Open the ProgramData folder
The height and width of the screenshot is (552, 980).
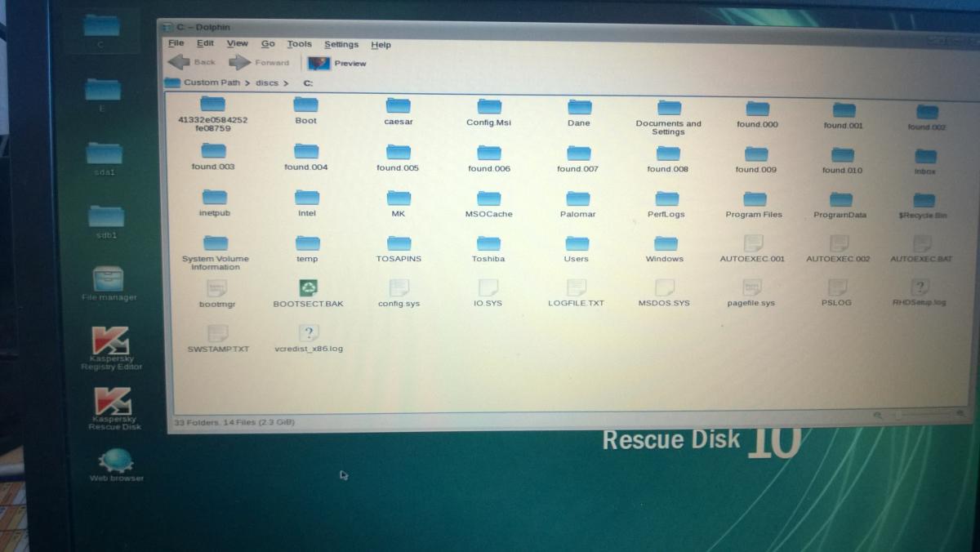click(x=840, y=205)
